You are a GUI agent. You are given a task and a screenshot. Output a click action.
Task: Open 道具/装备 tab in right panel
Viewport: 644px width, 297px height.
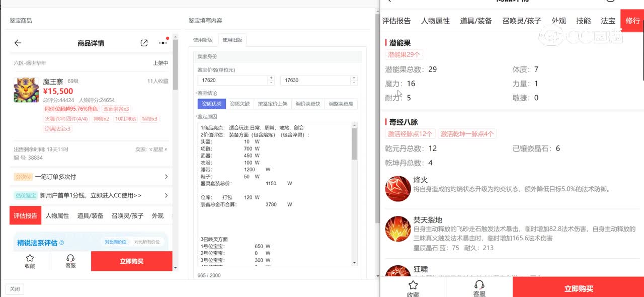coord(476,21)
